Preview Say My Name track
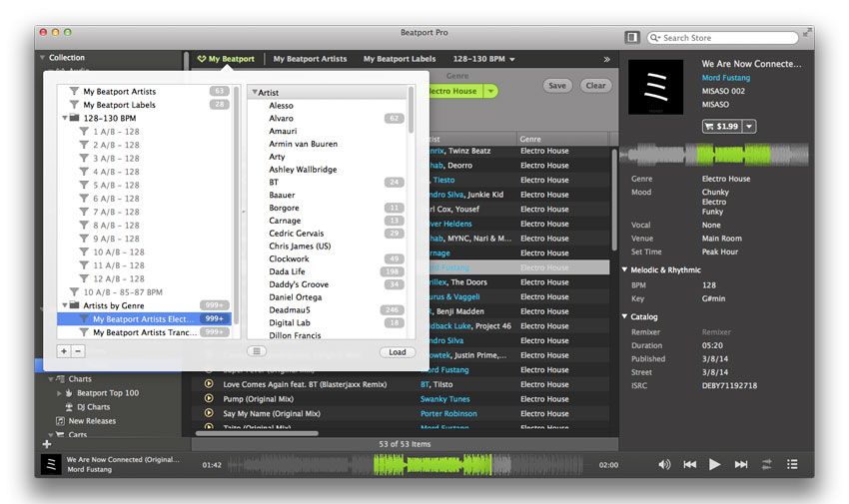Screen dimensions: 849x504 [209, 413]
